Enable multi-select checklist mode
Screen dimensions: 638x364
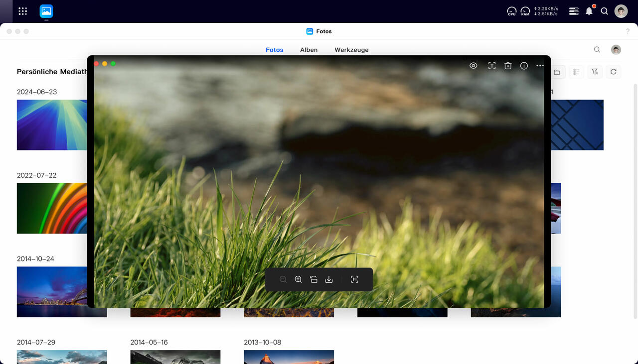click(576, 72)
